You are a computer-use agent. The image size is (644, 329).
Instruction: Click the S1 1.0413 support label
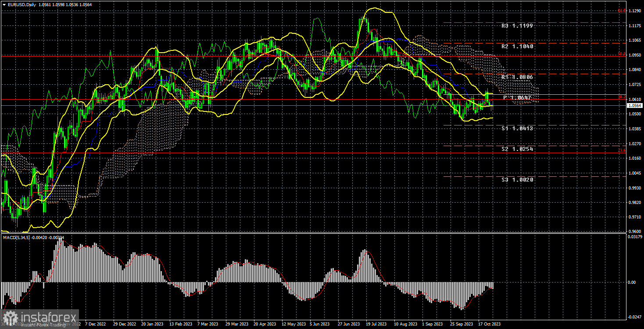517,129
